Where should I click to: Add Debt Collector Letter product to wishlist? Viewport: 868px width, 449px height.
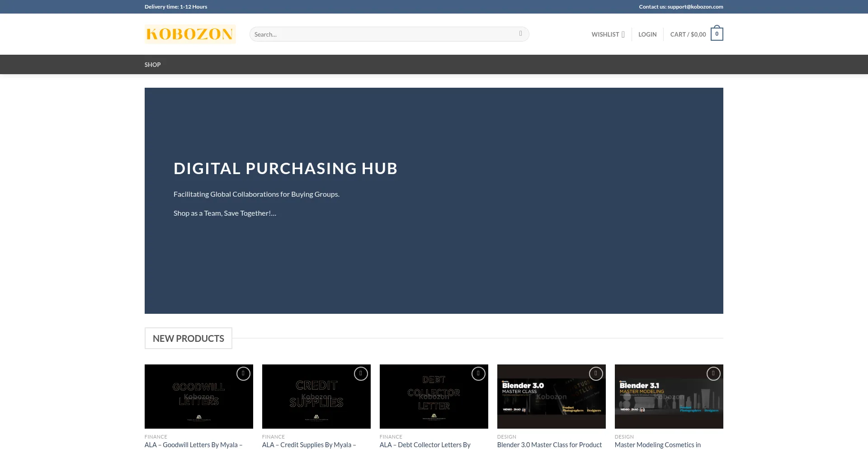tap(478, 374)
